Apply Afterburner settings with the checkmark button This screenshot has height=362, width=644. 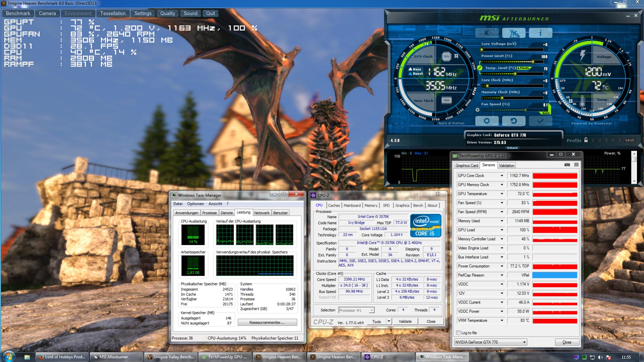point(540,121)
